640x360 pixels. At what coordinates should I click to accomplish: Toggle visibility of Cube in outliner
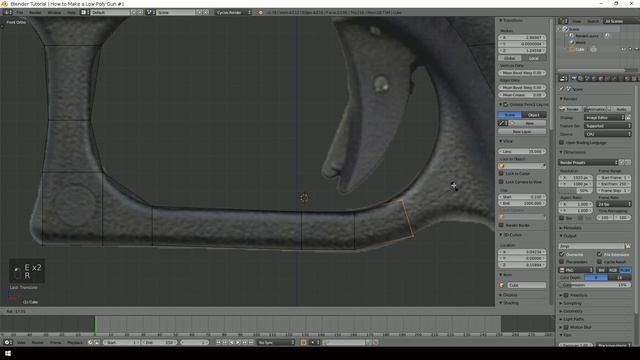pos(623,49)
